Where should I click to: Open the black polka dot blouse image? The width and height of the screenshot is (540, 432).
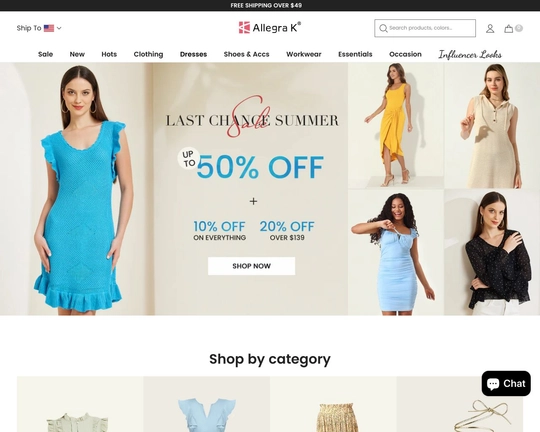coord(492,252)
